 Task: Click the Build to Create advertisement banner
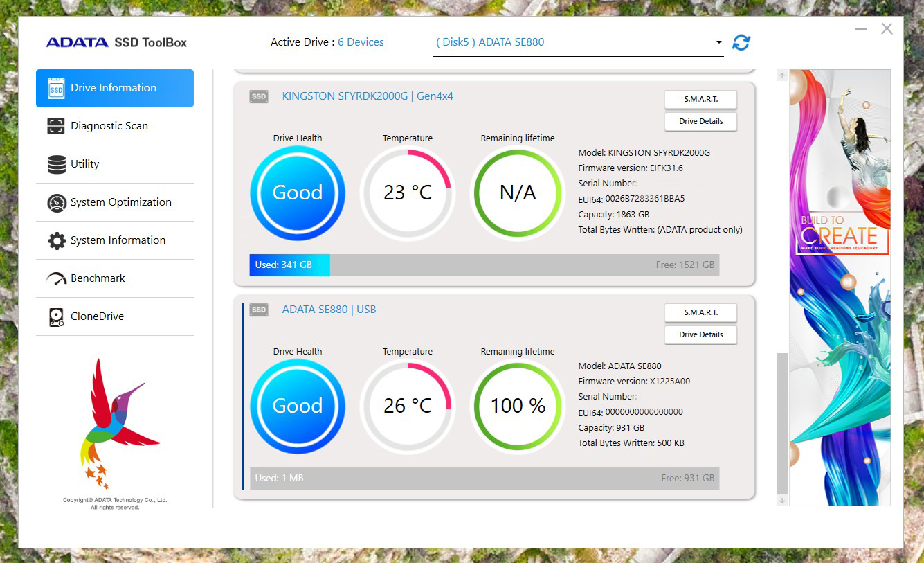(x=840, y=287)
